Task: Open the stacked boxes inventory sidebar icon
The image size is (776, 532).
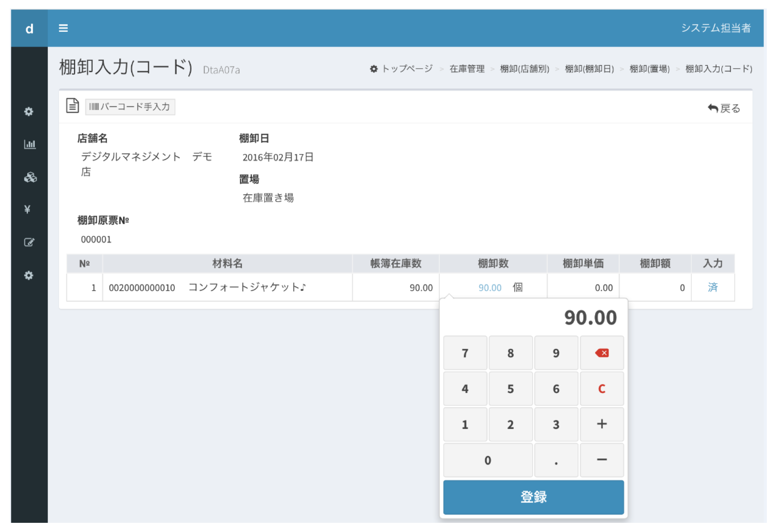Action: (30, 177)
